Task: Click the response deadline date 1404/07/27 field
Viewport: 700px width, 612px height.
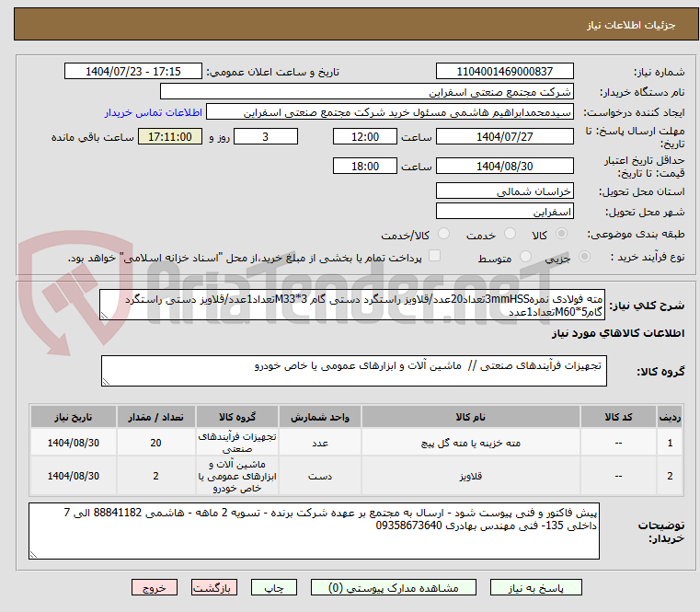Action: coord(504,137)
